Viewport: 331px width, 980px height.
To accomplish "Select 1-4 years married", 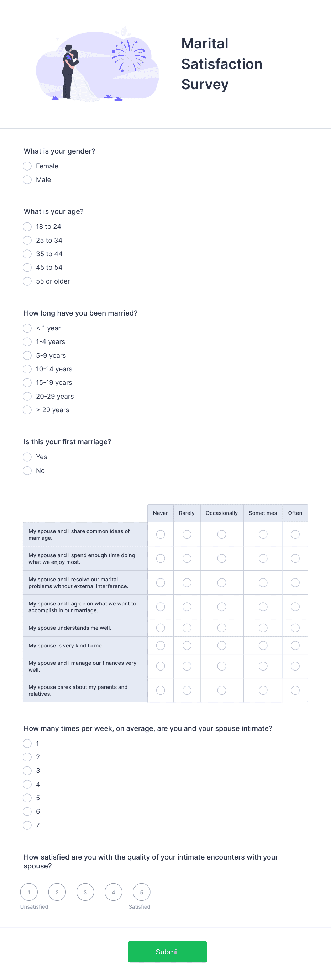I will 27,341.
